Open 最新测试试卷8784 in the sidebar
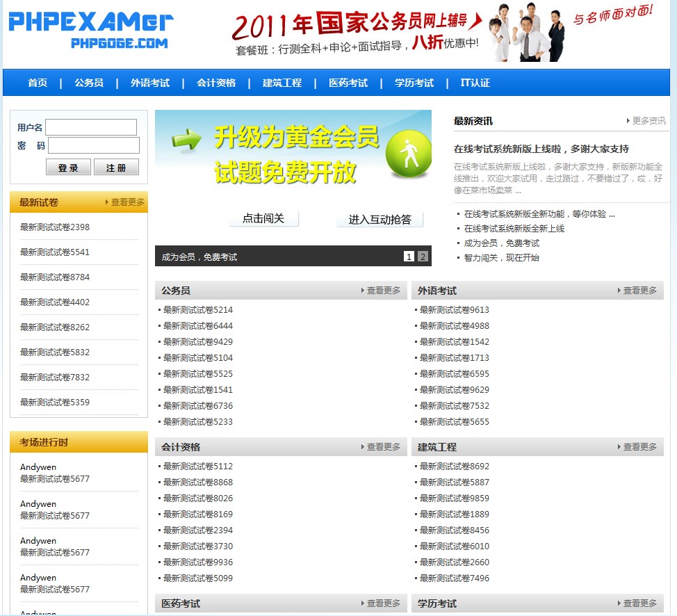The width and height of the screenshot is (677, 616). (x=55, y=277)
